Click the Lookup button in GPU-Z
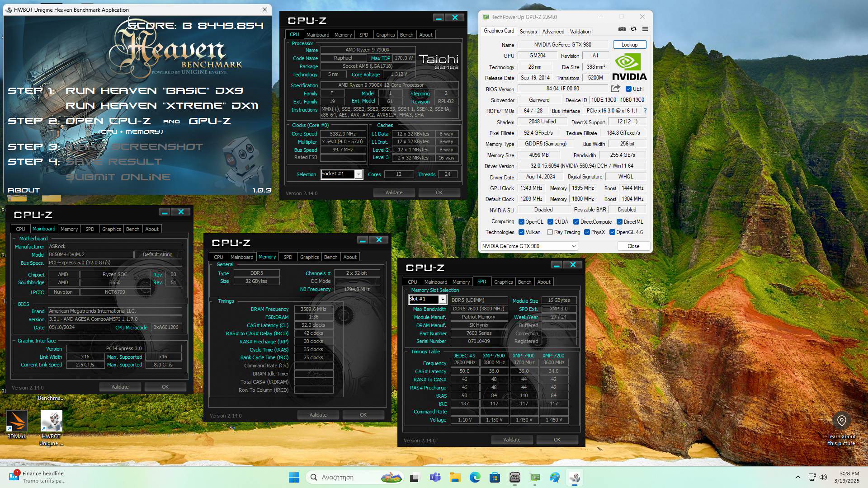The width and height of the screenshot is (868, 488). click(x=629, y=45)
